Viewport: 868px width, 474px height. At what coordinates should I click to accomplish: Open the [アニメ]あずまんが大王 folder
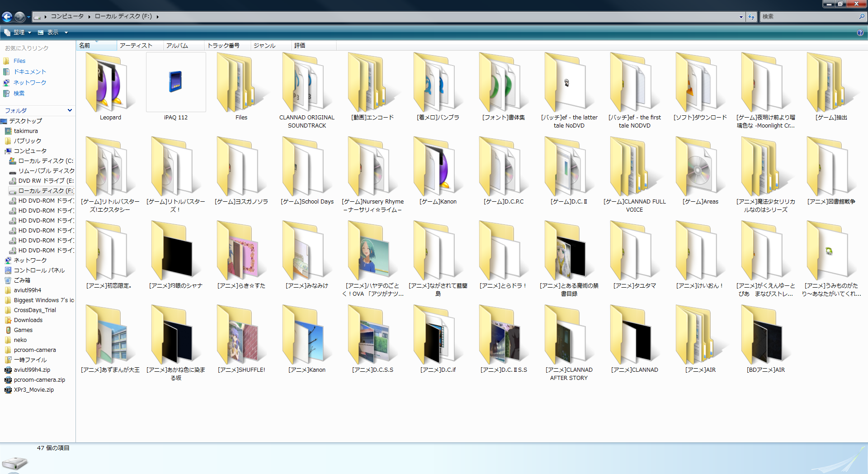(110, 335)
